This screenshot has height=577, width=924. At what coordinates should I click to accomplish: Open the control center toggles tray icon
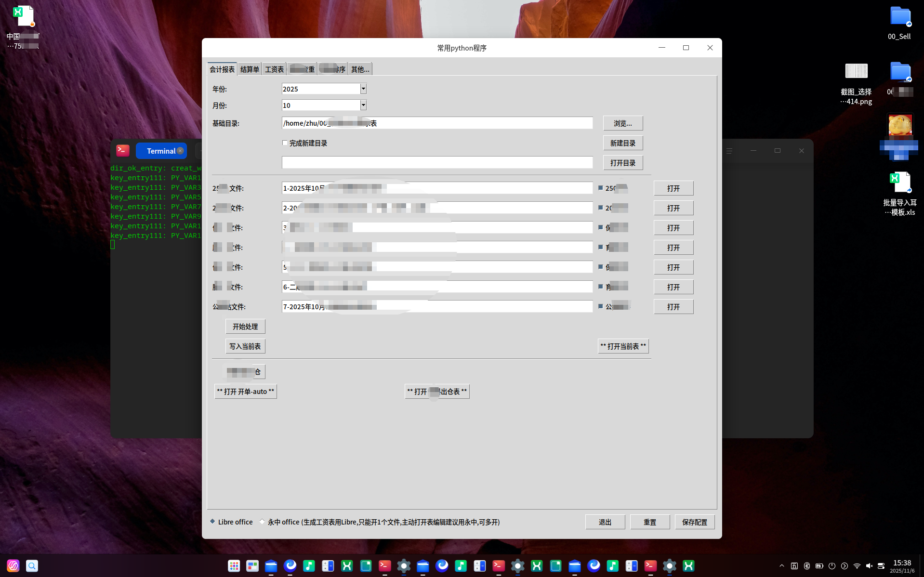[881, 566]
